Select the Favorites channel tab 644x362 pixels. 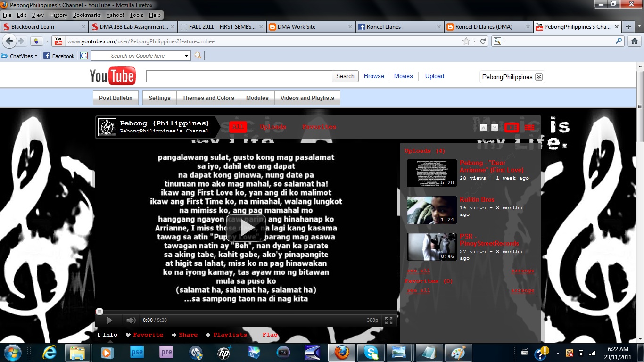tap(319, 127)
